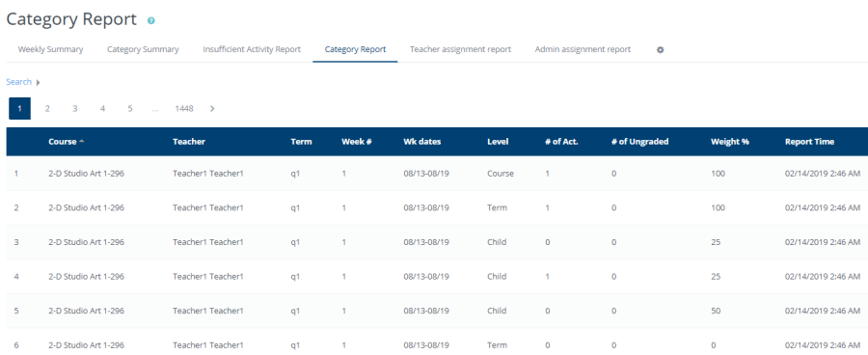Image resolution: width=868 pixels, height=355 pixels.
Task: Open Category Summary tab
Action: [143, 49]
